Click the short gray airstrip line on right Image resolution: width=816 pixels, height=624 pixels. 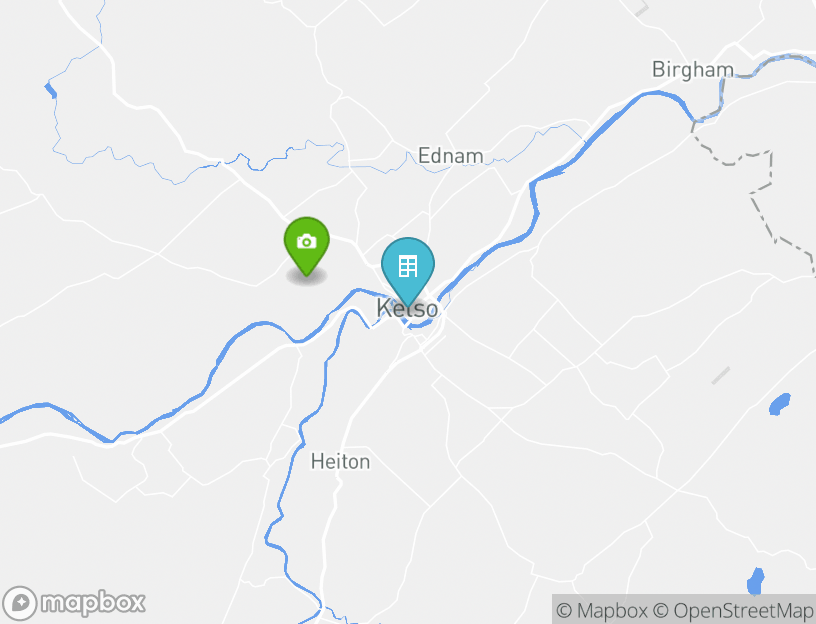tap(721, 375)
